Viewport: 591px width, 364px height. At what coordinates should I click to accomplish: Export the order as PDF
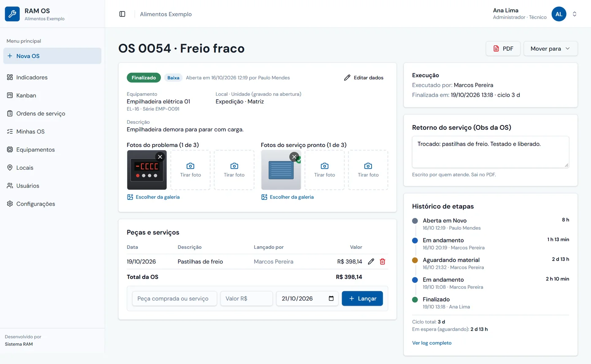click(503, 49)
